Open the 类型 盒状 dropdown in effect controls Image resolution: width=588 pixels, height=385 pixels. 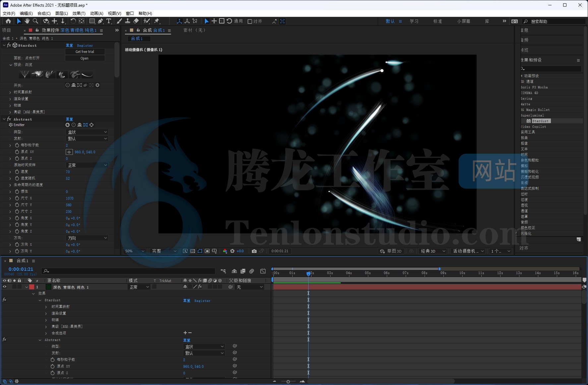point(87,132)
